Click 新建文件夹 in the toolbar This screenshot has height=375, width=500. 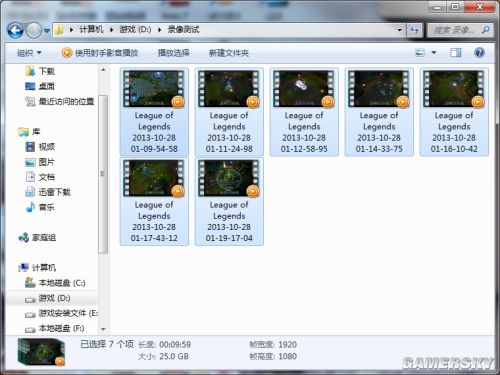tap(229, 53)
